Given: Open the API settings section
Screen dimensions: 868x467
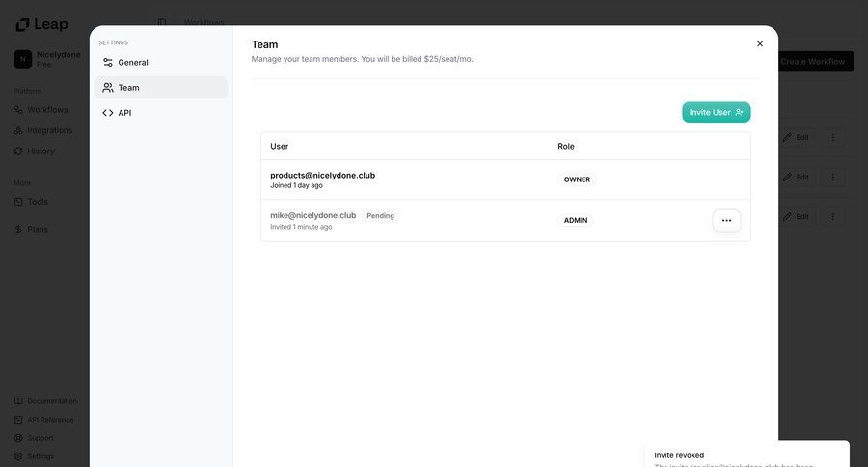Looking at the screenshot, I should tap(160, 113).
